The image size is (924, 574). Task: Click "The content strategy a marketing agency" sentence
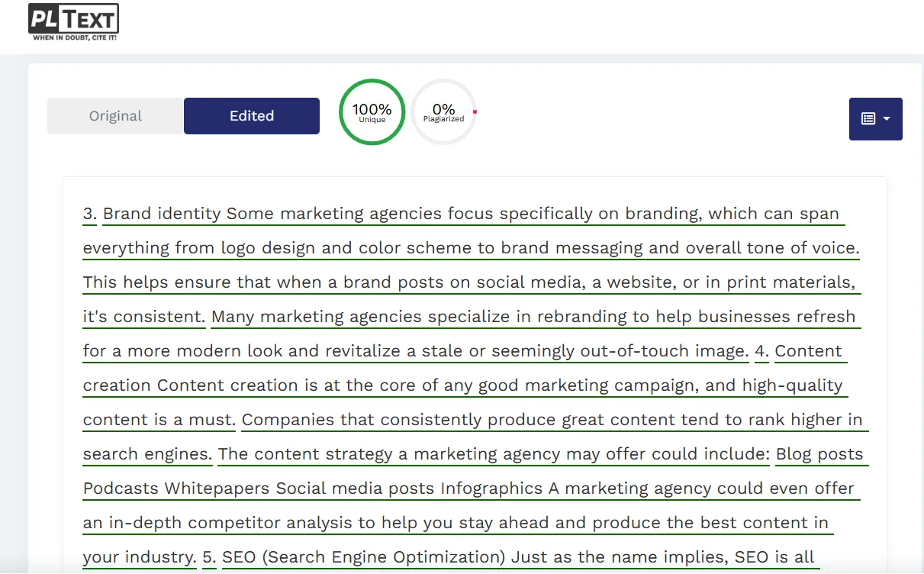point(493,454)
